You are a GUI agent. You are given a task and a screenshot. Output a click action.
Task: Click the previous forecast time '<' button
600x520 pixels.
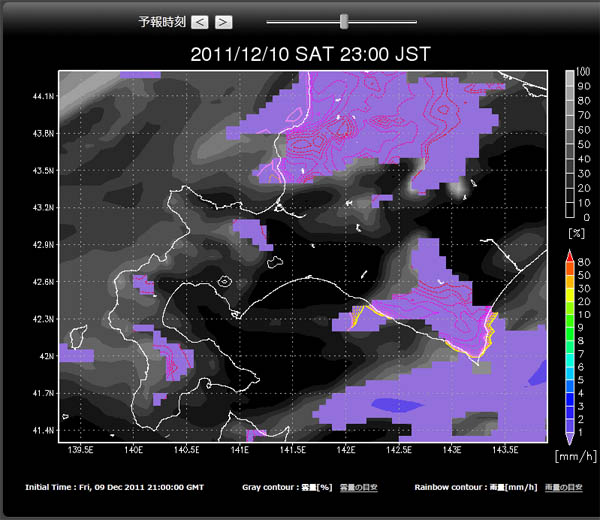(x=200, y=22)
